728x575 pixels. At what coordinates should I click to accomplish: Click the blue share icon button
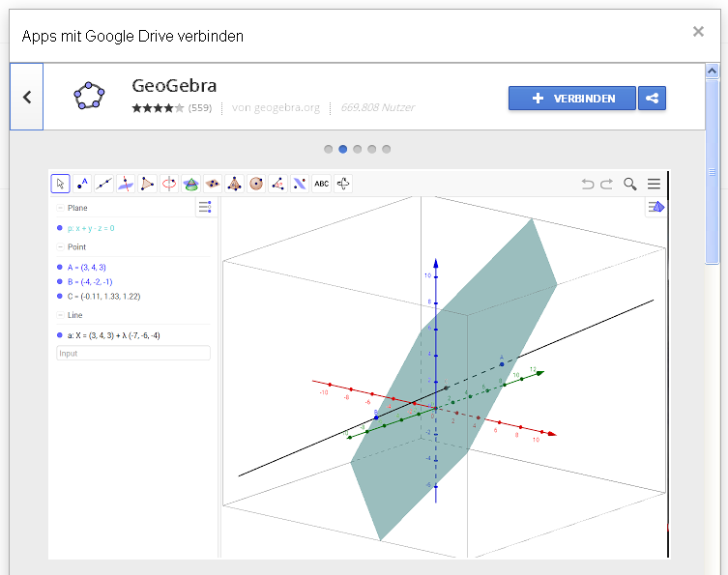click(x=653, y=98)
